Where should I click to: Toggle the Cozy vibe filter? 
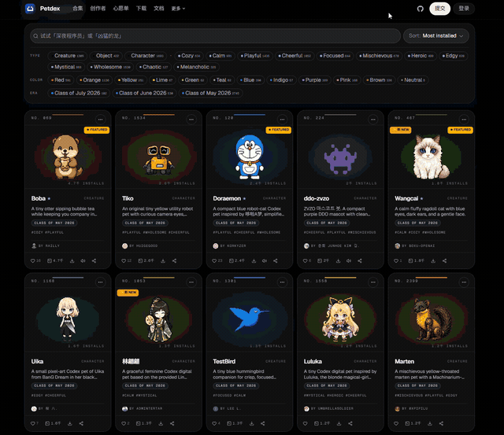[x=189, y=56]
